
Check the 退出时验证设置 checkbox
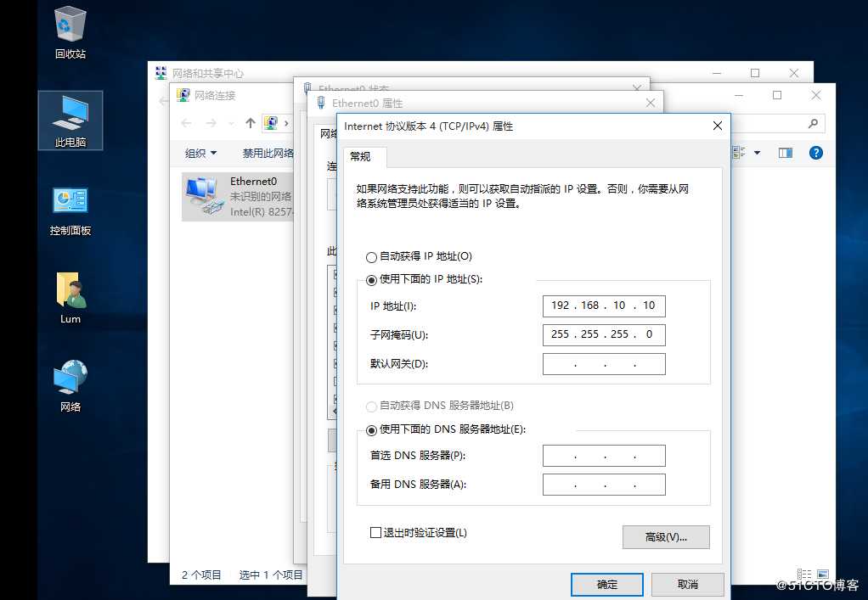click(x=375, y=533)
